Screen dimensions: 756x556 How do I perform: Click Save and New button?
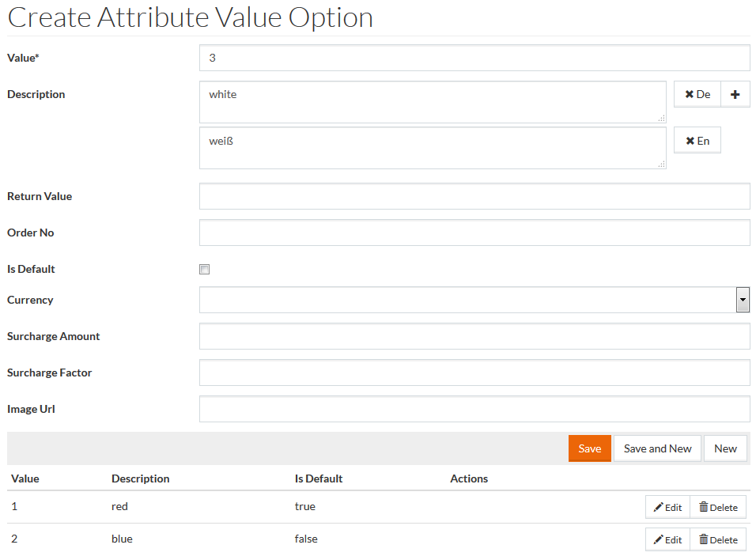[657, 448]
